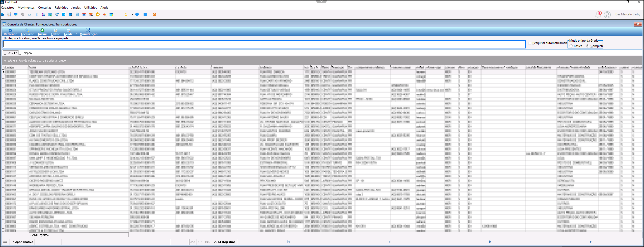Screen dimensions: 644x247
Task: Click the Localizar button
Action: pos(27,32)
